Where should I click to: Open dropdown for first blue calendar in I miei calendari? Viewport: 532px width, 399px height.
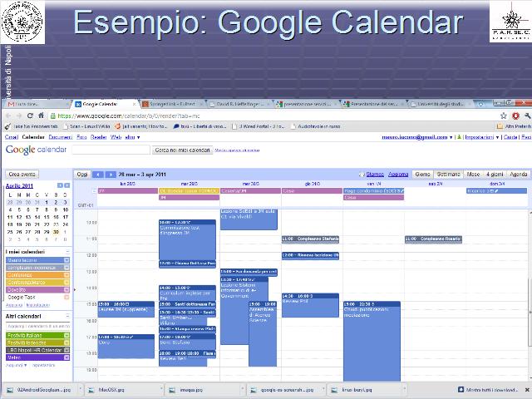[x=66, y=260]
